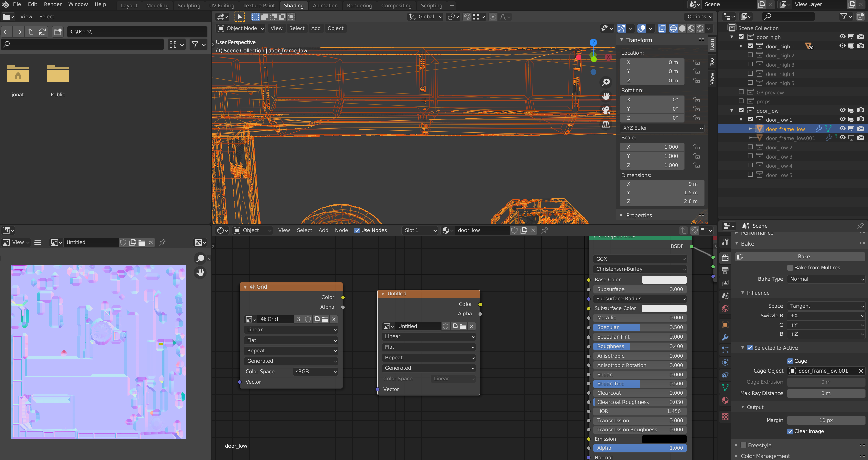Click the pan view hand icon
This screenshot has width=868, height=460.
(x=606, y=96)
